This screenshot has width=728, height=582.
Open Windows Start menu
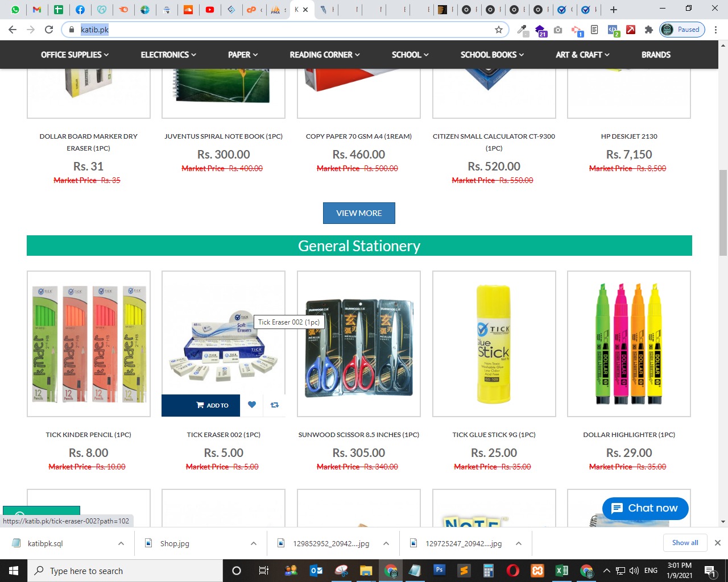(x=14, y=571)
